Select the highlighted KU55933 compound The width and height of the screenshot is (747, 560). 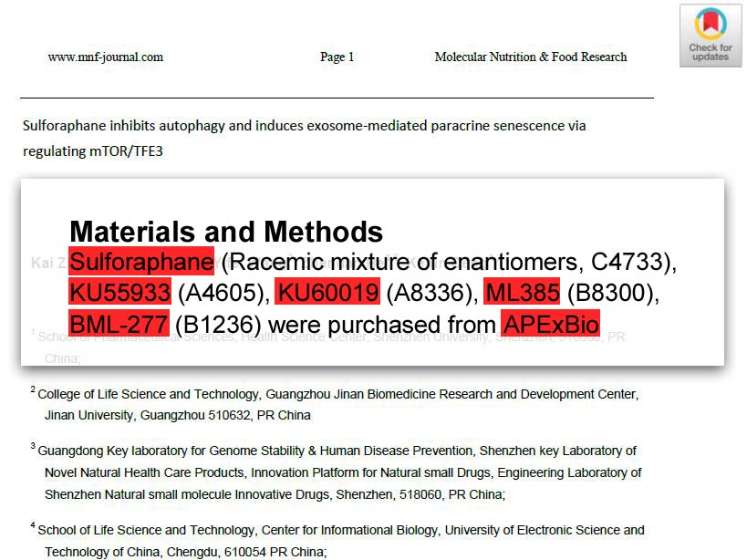(x=119, y=293)
